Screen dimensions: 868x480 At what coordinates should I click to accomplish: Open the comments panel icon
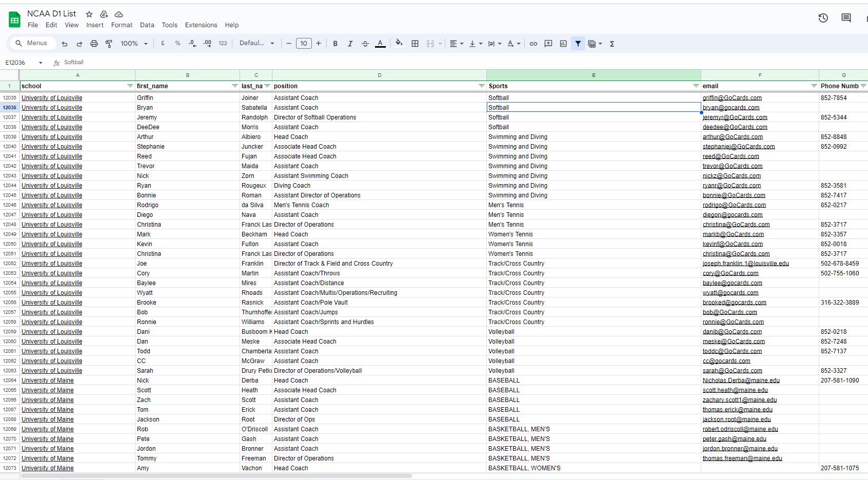pyautogui.click(x=846, y=18)
